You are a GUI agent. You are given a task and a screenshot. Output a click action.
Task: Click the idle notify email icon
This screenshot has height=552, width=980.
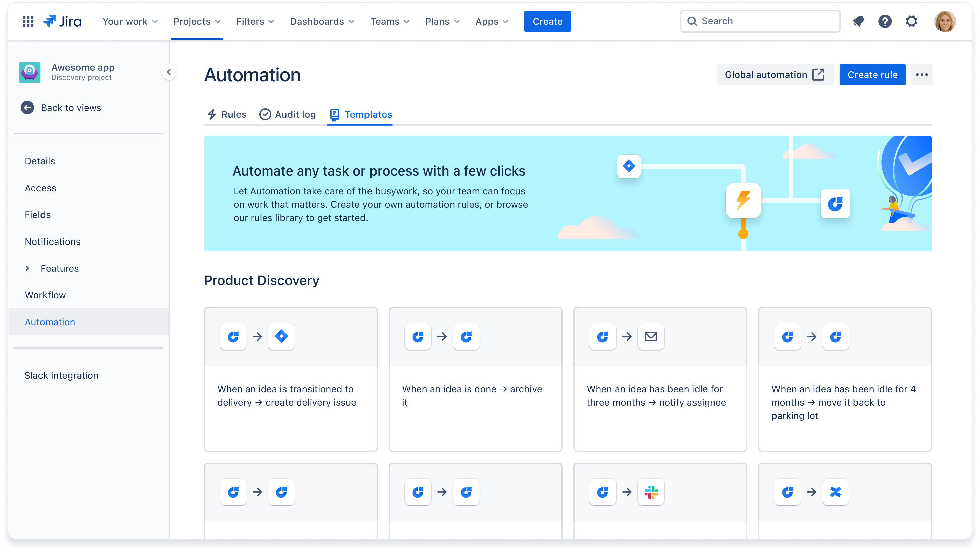[x=650, y=336]
